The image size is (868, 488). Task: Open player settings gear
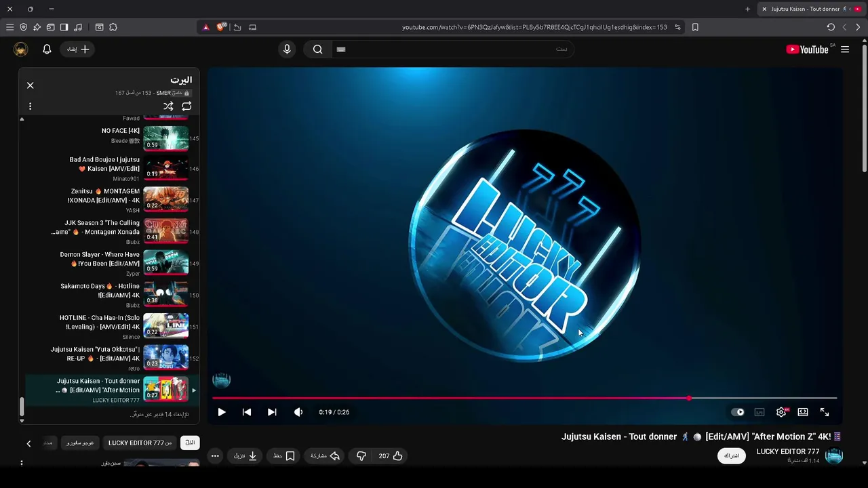(781, 412)
